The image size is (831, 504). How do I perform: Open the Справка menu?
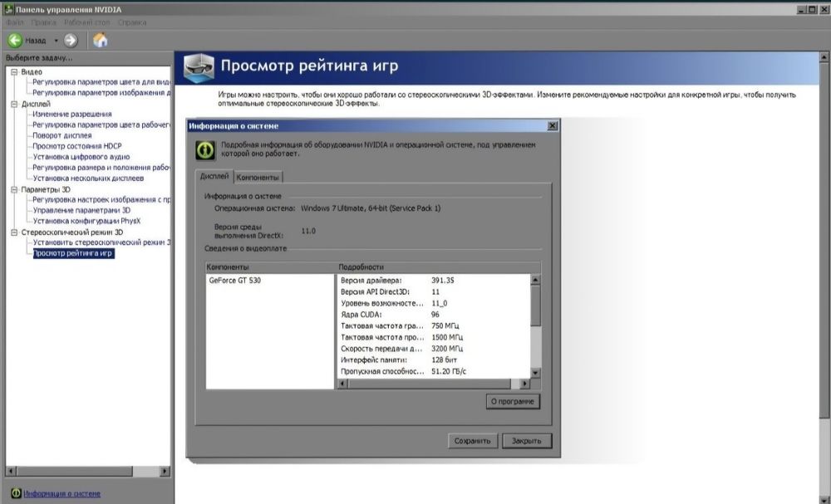tap(132, 22)
